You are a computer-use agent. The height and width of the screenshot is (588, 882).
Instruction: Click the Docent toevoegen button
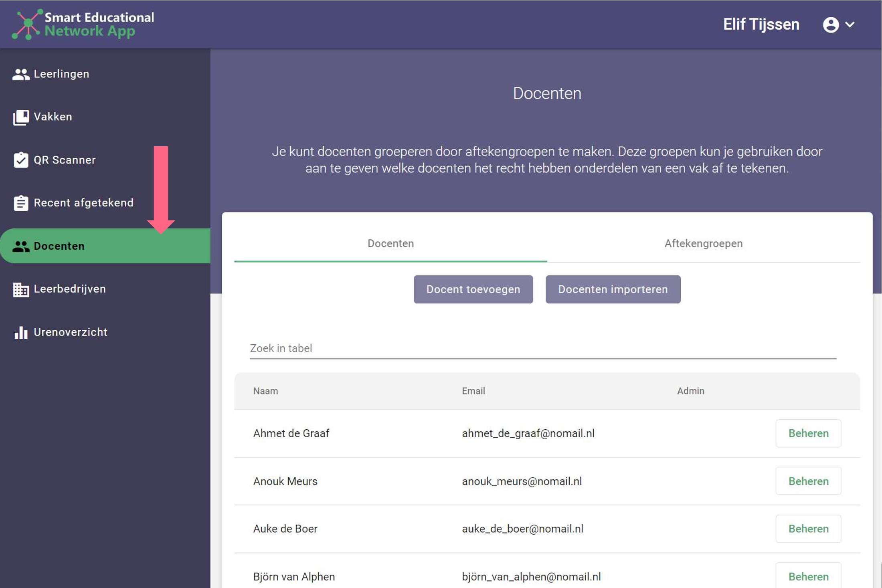[473, 289]
